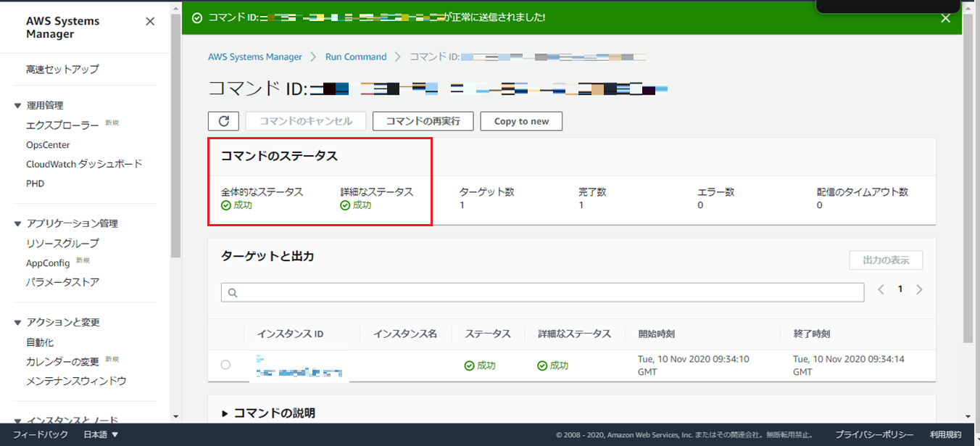The width and height of the screenshot is (980, 446).
Task: Open 自動化 in the sidebar
Action: (40, 342)
